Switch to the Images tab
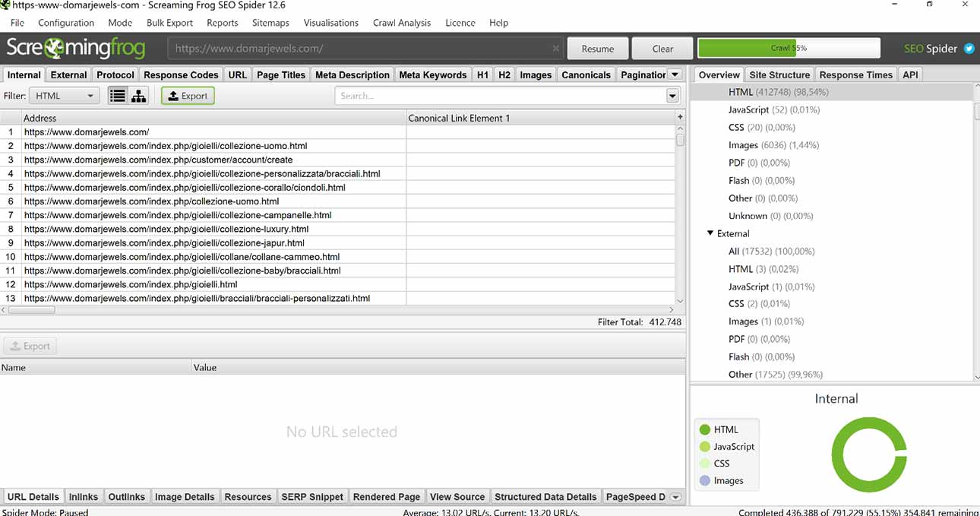 tap(536, 74)
